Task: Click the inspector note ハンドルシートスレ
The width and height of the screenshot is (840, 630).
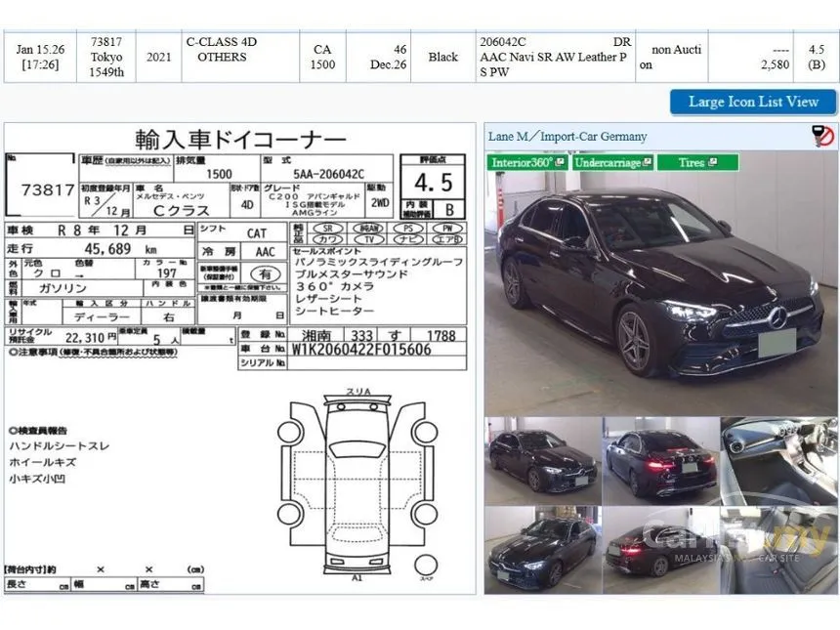Action: 60,445
